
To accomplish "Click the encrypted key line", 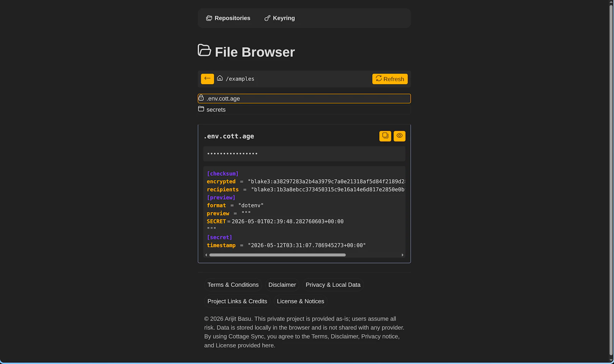I will coord(306,181).
